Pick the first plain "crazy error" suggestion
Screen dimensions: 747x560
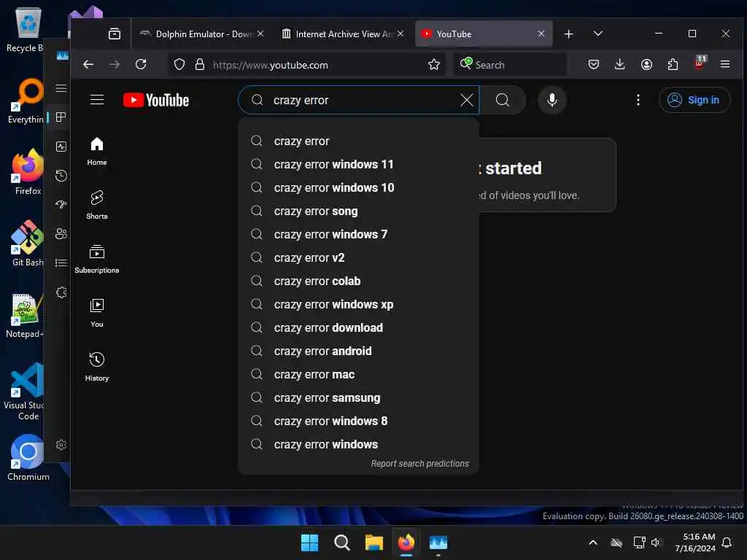358,141
